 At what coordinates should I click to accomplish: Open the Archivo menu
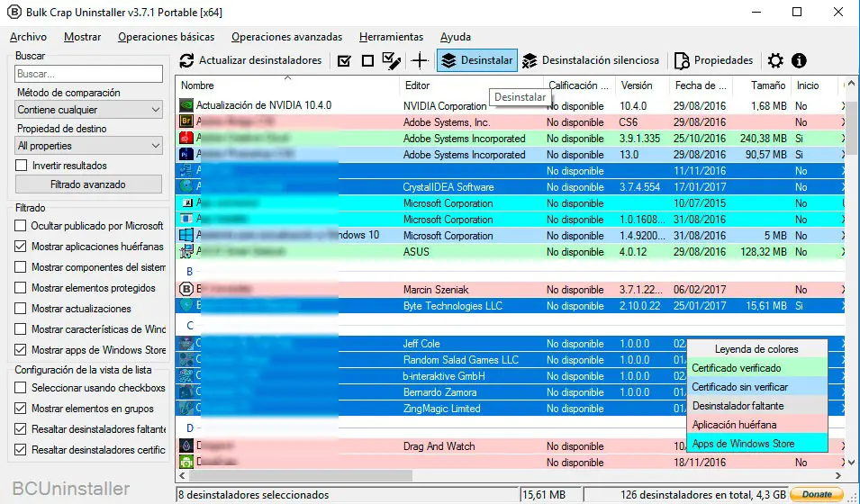pos(29,37)
